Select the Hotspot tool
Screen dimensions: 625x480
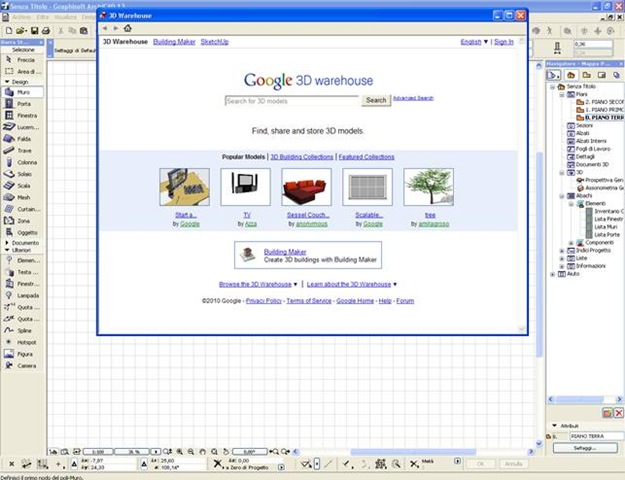(x=22, y=342)
